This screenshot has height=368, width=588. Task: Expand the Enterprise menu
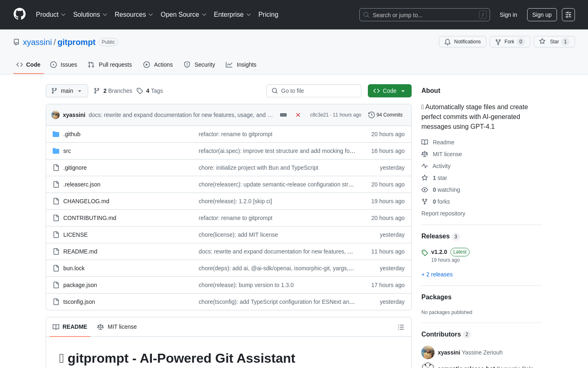tap(232, 15)
